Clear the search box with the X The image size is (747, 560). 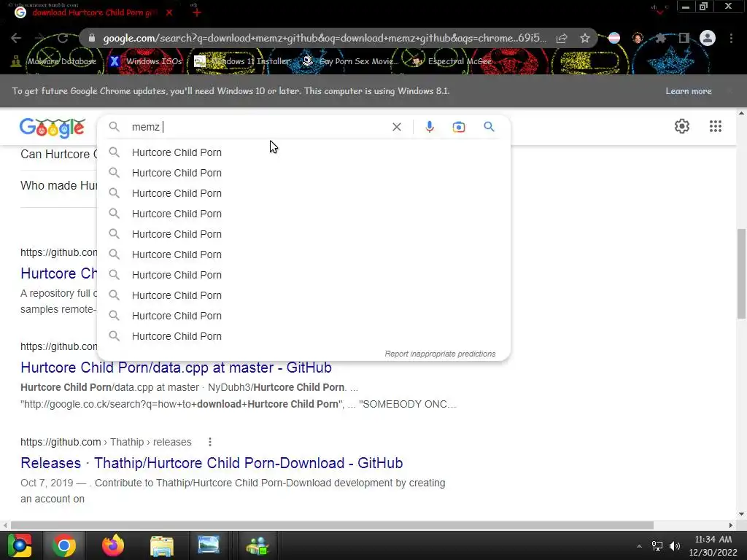point(396,127)
